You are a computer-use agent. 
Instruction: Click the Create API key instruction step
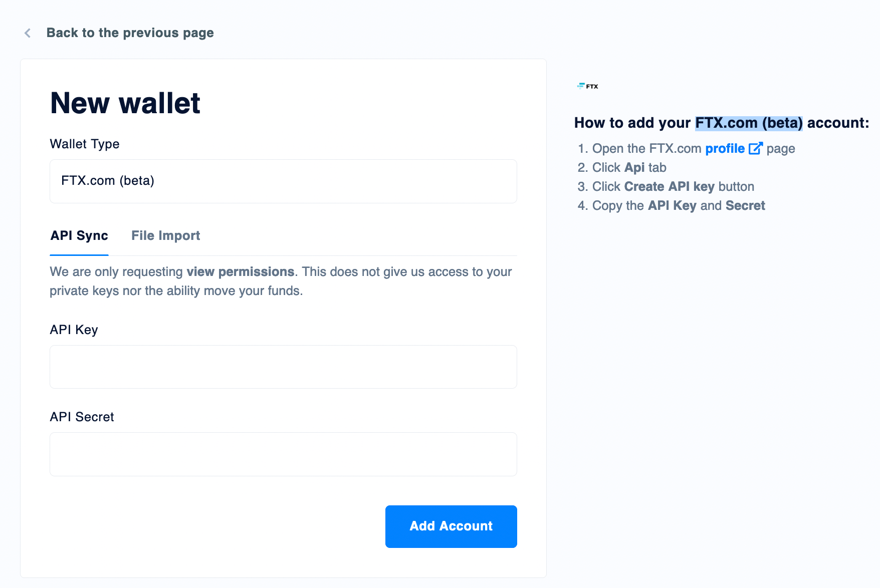pos(666,187)
